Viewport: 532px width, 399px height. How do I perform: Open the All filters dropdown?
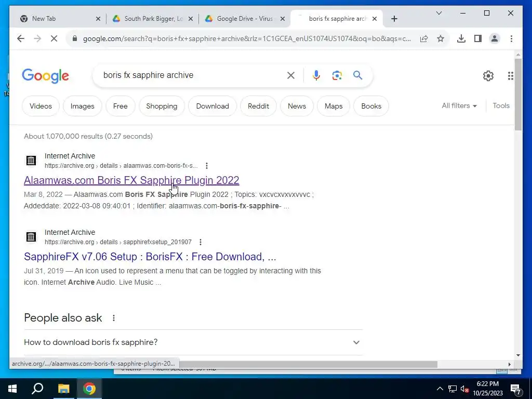pos(459,106)
